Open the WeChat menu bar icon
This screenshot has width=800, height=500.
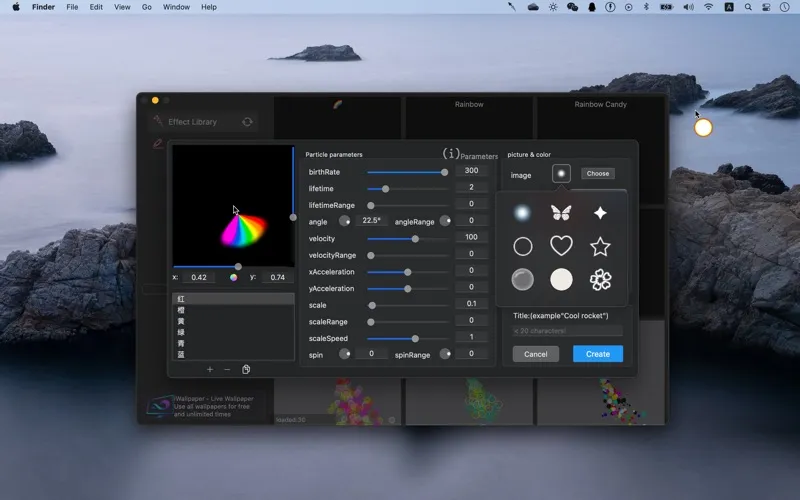point(572,7)
